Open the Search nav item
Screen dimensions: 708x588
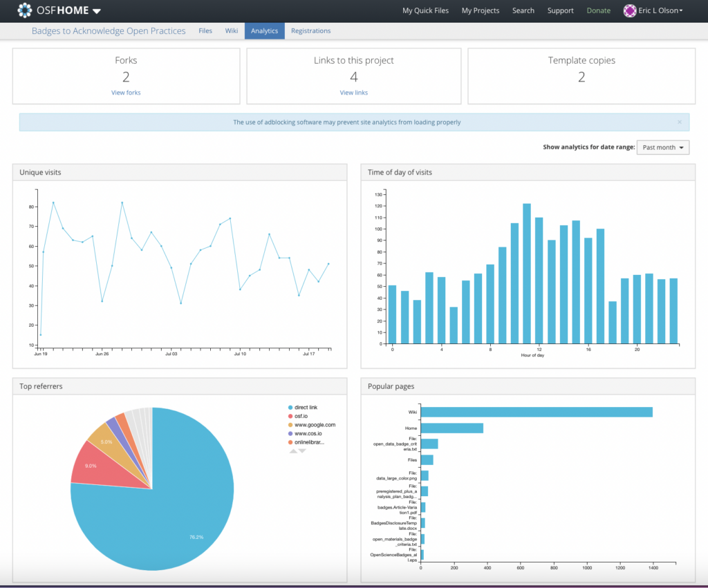tap(523, 10)
